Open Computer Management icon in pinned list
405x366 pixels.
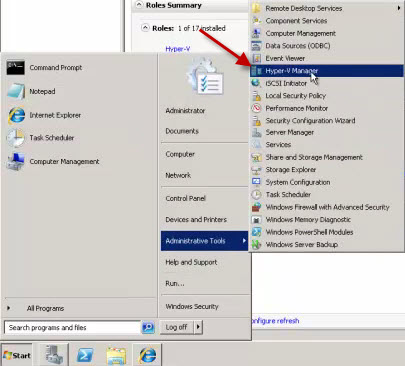coord(16,162)
